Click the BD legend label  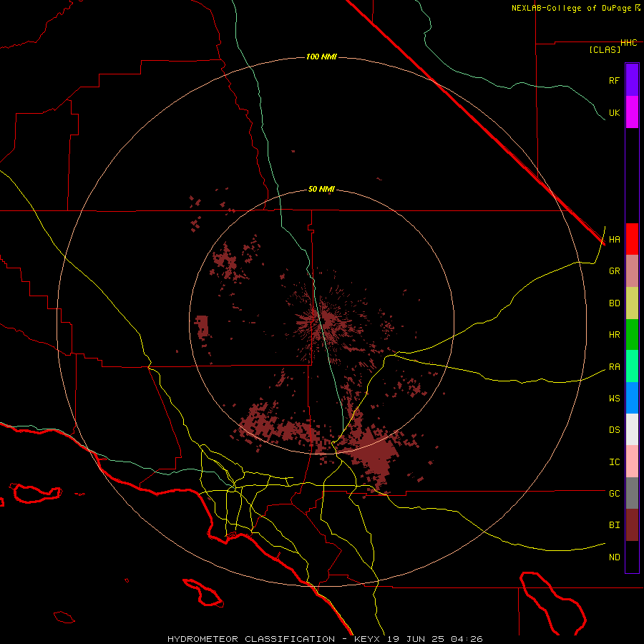tap(614, 303)
